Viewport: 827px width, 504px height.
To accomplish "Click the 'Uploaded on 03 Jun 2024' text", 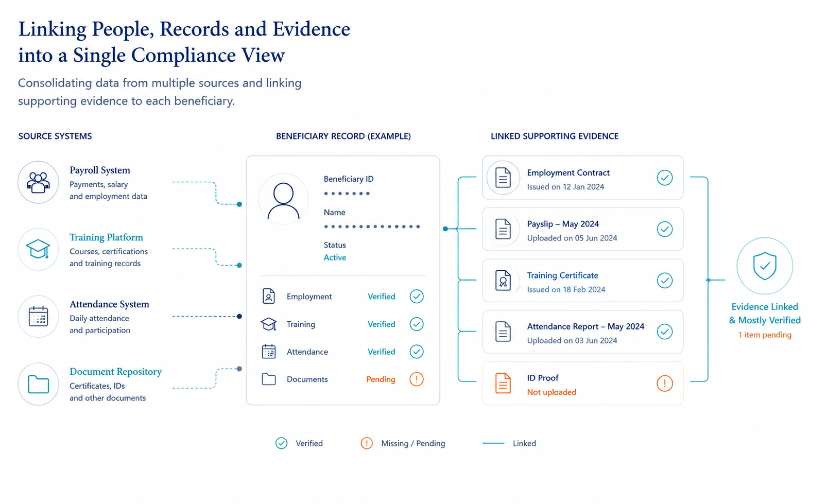I will coord(572,340).
